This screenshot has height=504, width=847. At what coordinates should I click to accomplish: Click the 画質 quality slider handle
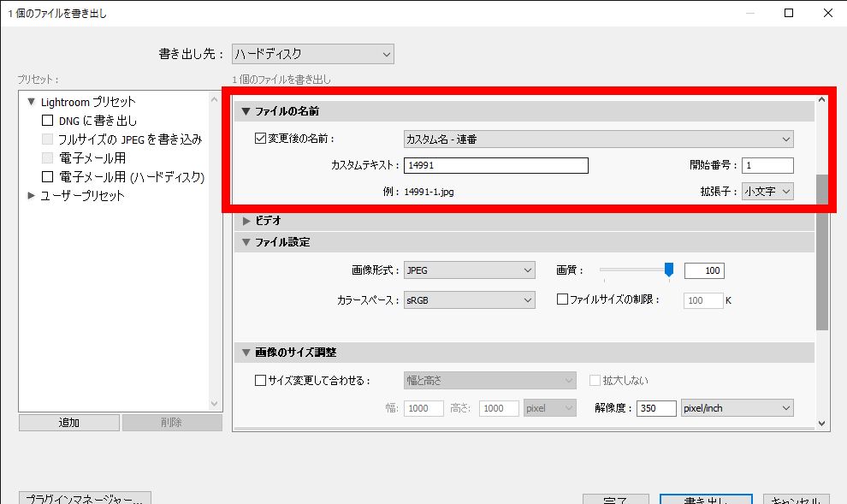[669, 270]
